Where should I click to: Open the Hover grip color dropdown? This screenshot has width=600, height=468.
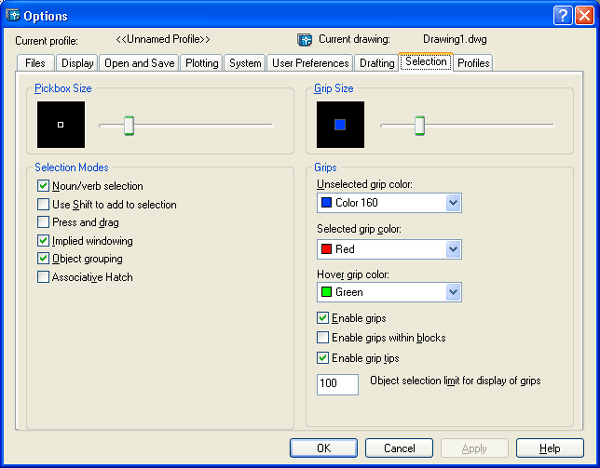(453, 292)
